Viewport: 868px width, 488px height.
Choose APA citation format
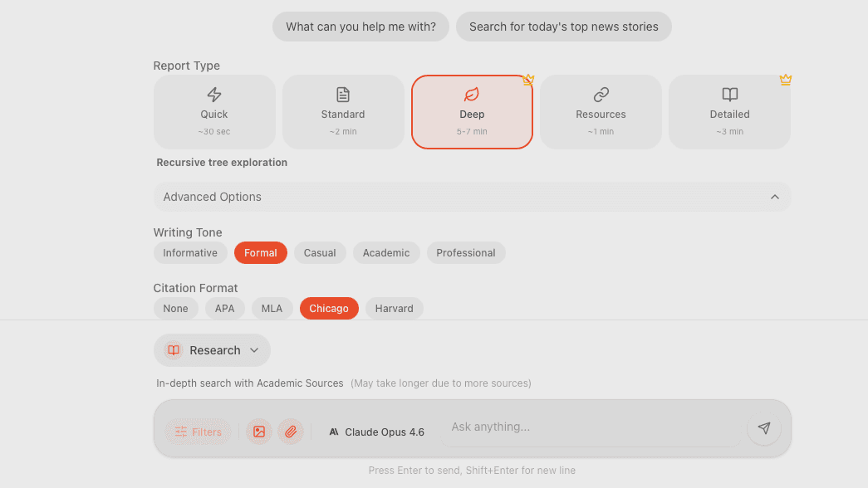[x=224, y=309]
